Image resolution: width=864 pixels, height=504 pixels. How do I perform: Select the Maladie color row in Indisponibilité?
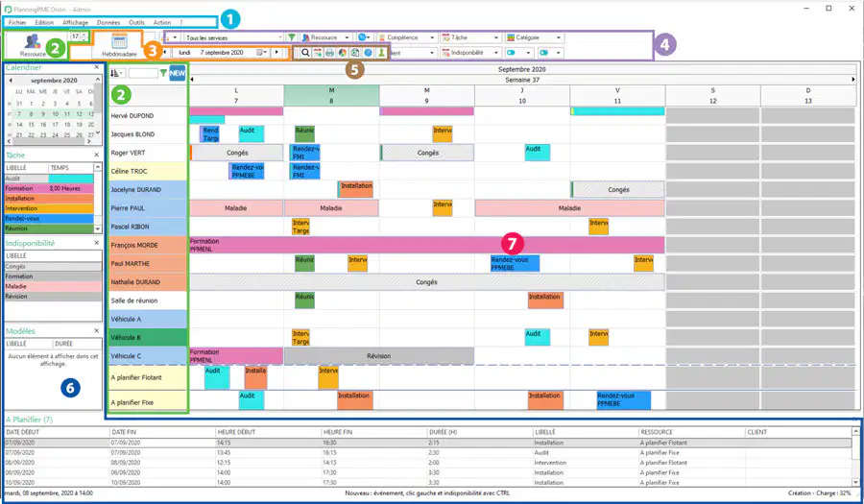coord(53,286)
